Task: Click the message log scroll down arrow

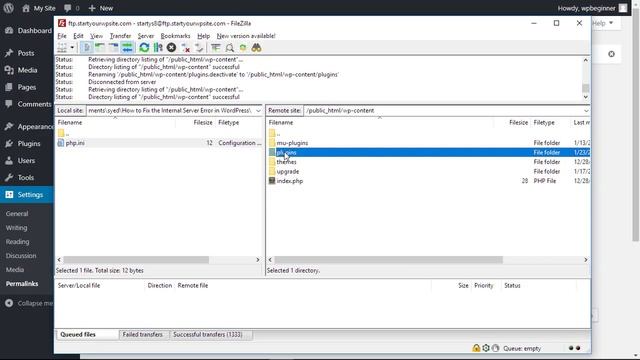Action: click(x=586, y=97)
